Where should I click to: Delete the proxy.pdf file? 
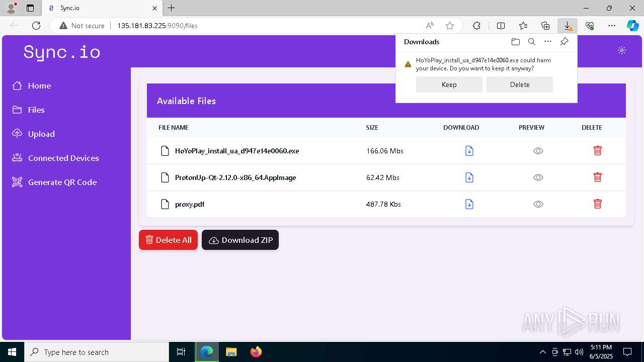coord(598,204)
